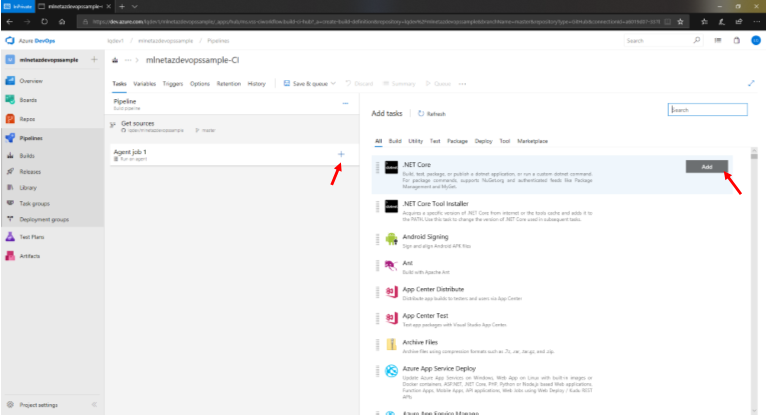Switch to the Triggers tab
Viewport: 766px width, 415px height.
tap(172, 84)
